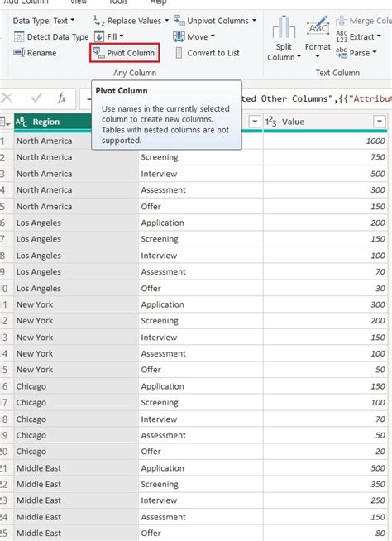The height and width of the screenshot is (541, 392).
Task: Click the Rename label
Action: (x=41, y=53)
